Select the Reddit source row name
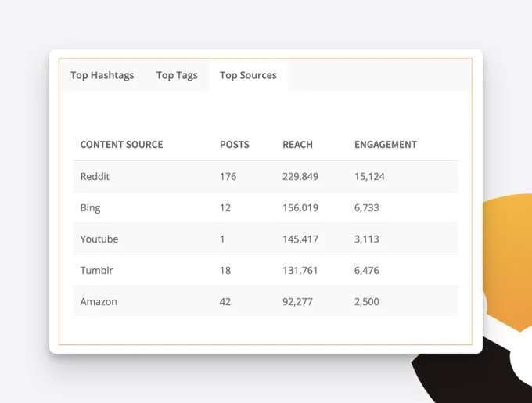The height and width of the screenshot is (403, 532). (95, 176)
